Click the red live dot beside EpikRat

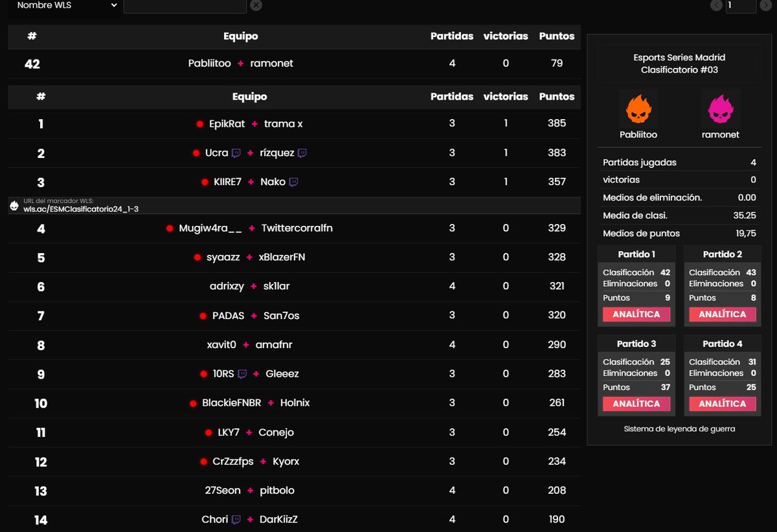pos(200,124)
